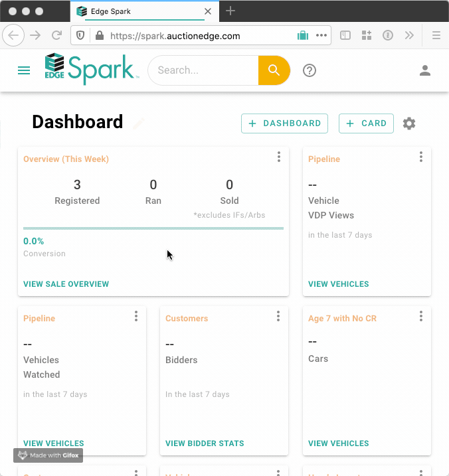449x476 pixels.
Task: Click the Age 7 with No CR title
Action: (342, 319)
